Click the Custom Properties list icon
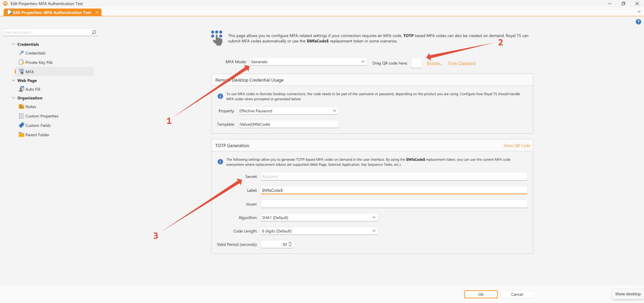Image resolution: width=644 pixels, height=303 pixels. click(x=22, y=116)
